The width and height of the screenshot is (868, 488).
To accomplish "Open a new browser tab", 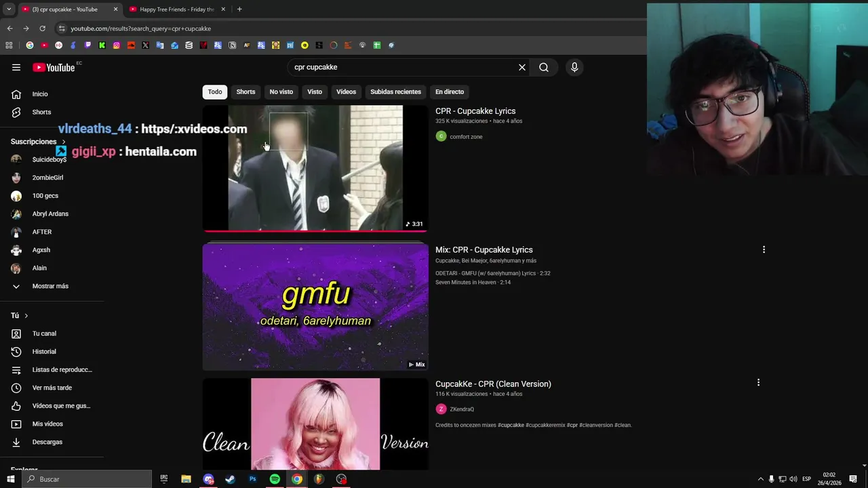I will (x=239, y=9).
